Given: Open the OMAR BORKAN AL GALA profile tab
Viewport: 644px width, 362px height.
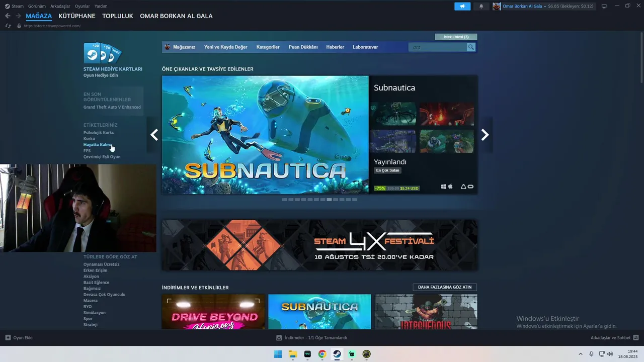Looking at the screenshot, I should [176, 16].
